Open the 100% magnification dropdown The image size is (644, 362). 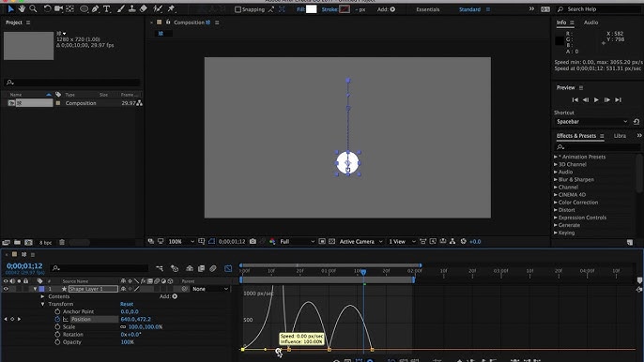coord(181,241)
